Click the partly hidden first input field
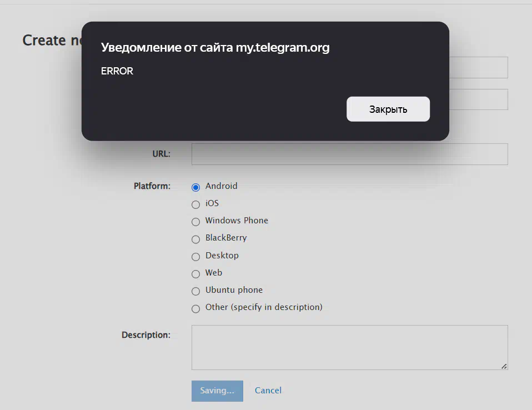532x410 pixels. click(x=479, y=68)
